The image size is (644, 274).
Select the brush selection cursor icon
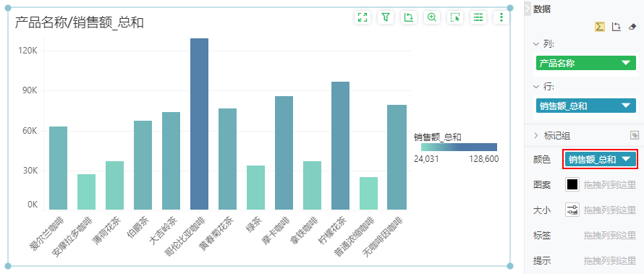[x=455, y=17]
